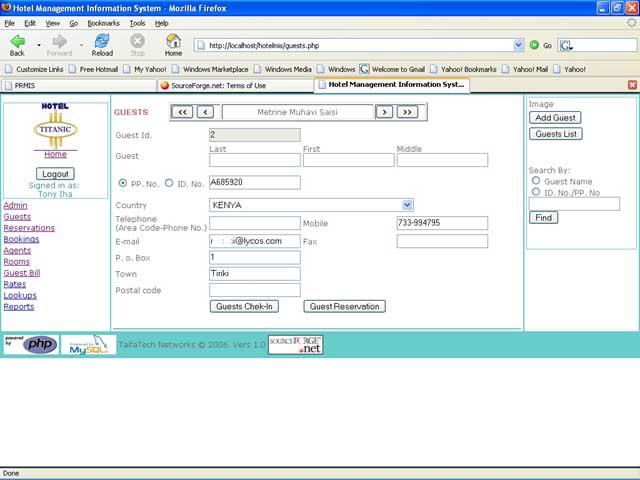Screen dimensions: 640x480
Task: Open the Country dropdown list
Action: click(407, 205)
